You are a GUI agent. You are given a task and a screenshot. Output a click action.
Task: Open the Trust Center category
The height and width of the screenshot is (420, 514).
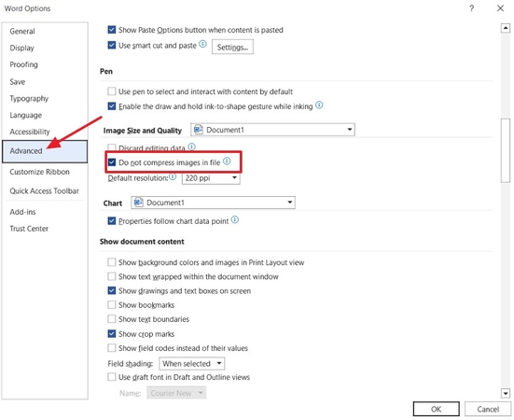(29, 229)
